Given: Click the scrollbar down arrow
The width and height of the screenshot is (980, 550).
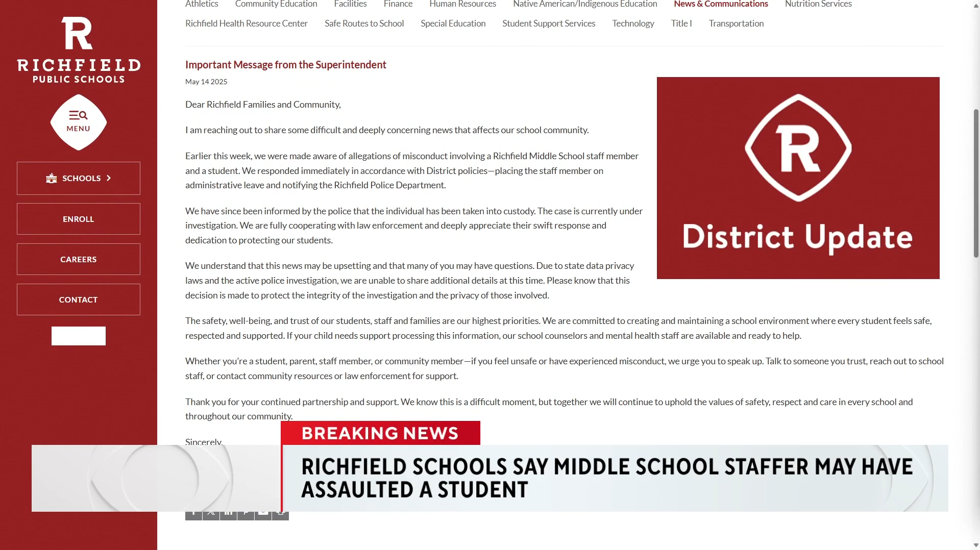Looking at the screenshot, I should [x=976, y=545].
